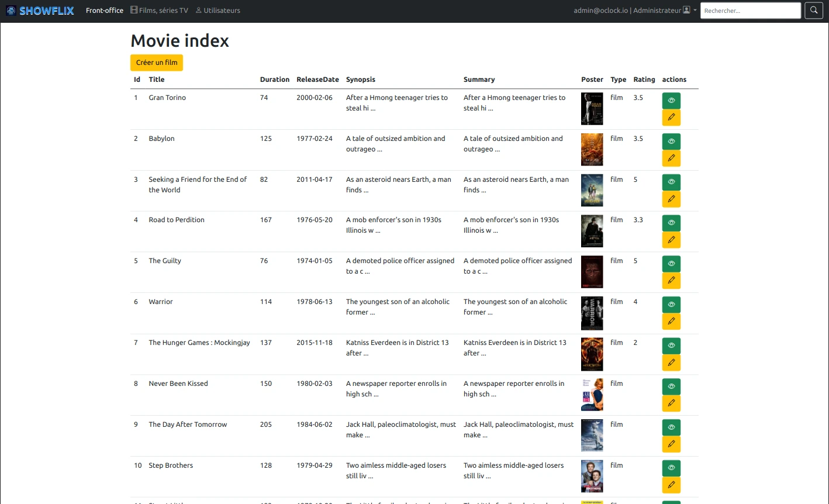Show Never Been Kissed with the eye button
829x504 pixels.
(671, 386)
